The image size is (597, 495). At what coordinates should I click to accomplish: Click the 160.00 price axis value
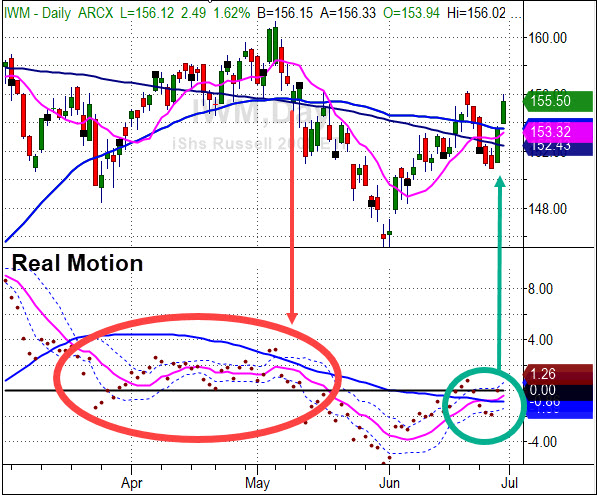[548, 38]
